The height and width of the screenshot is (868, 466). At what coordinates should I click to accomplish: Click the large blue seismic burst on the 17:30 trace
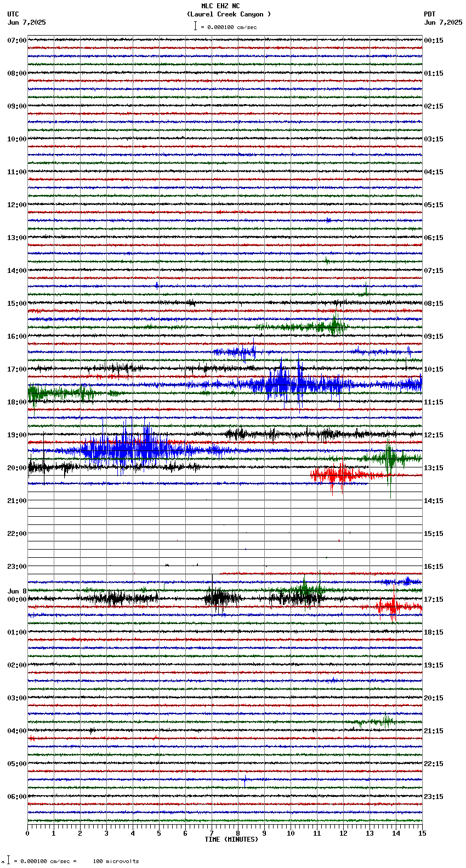296,384
